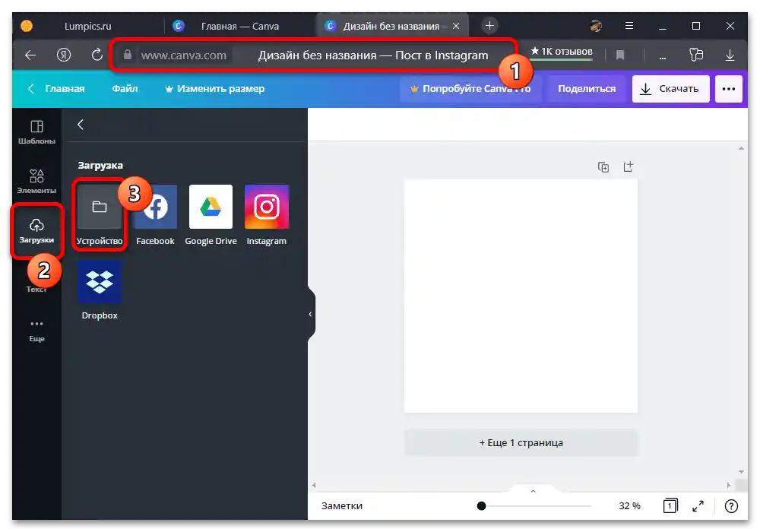The width and height of the screenshot is (760, 532).
Task: Click the Поделиться share button
Action: (x=587, y=89)
